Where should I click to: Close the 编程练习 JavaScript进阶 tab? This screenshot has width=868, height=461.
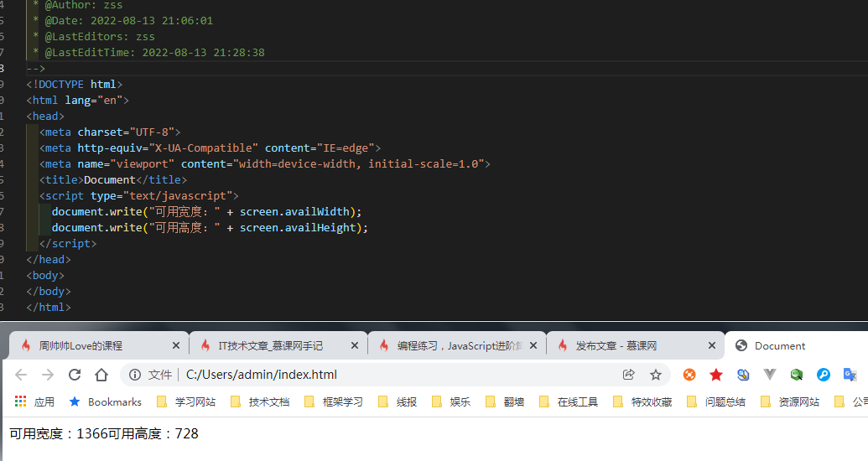533,345
